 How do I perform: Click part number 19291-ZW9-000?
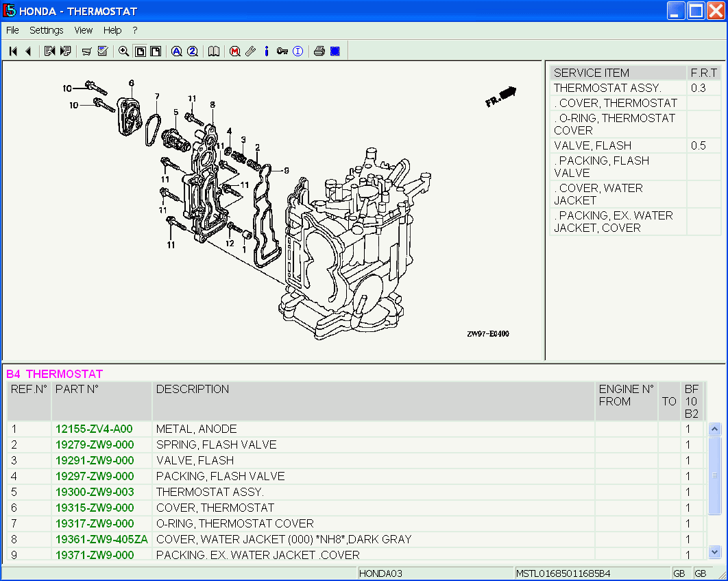point(95,460)
